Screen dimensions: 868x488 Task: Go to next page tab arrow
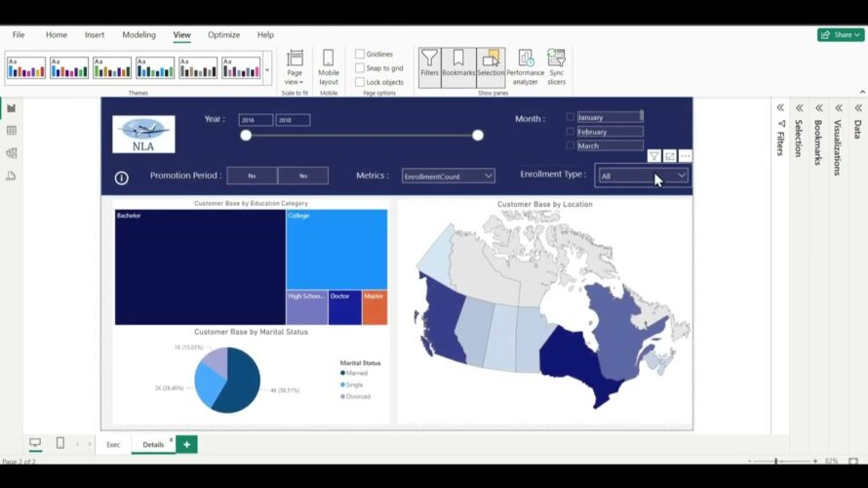click(90, 444)
